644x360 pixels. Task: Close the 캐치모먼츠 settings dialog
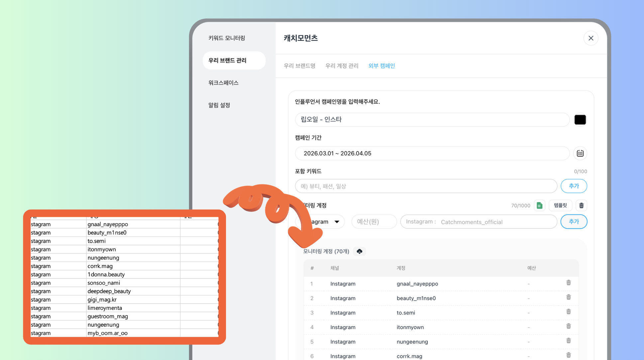click(x=590, y=38)
